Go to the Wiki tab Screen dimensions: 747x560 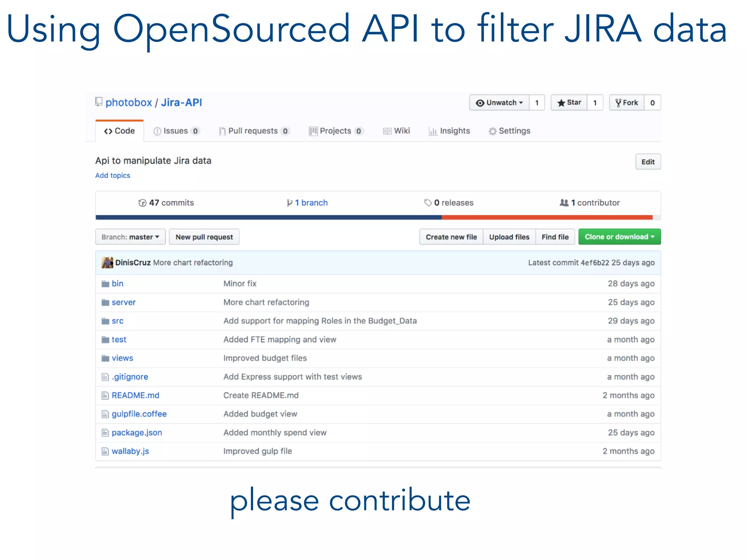[396, 131]
